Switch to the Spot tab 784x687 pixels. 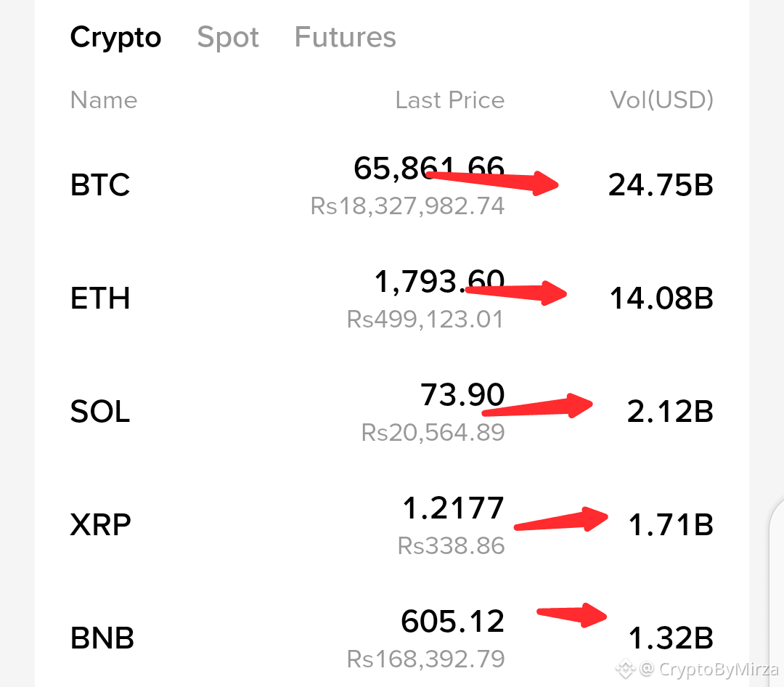tap(228, 38)
